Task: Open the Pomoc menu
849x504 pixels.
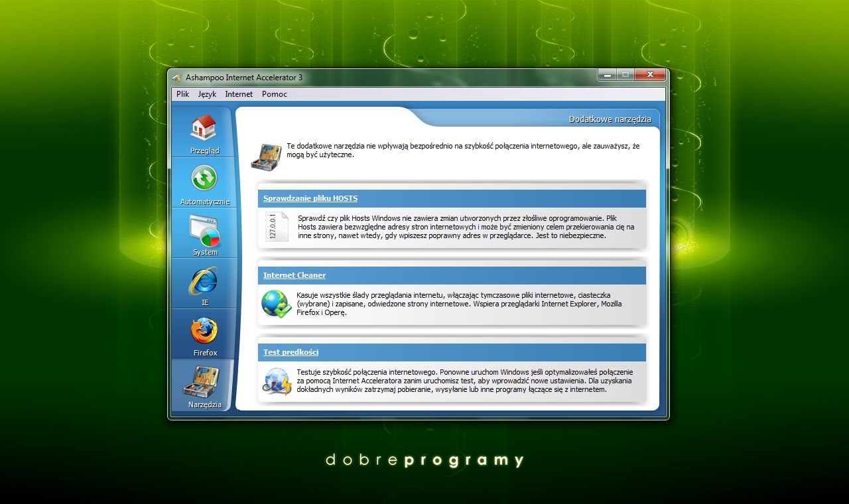Action: 275,94
